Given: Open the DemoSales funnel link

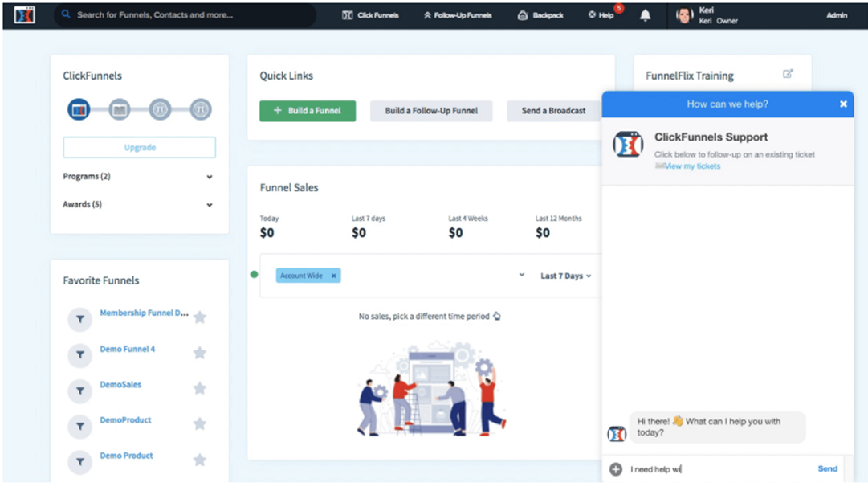Looking at the screenshot, I should click(120, 384).
